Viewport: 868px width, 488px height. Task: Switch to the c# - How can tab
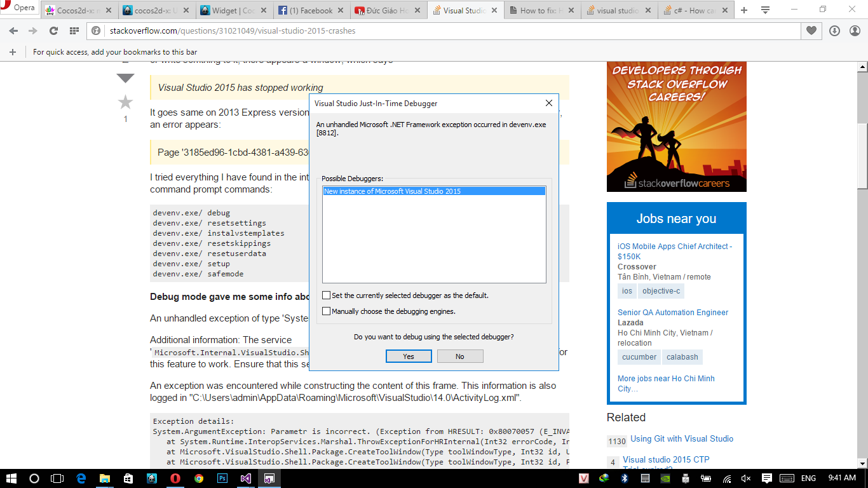point(697,10)
